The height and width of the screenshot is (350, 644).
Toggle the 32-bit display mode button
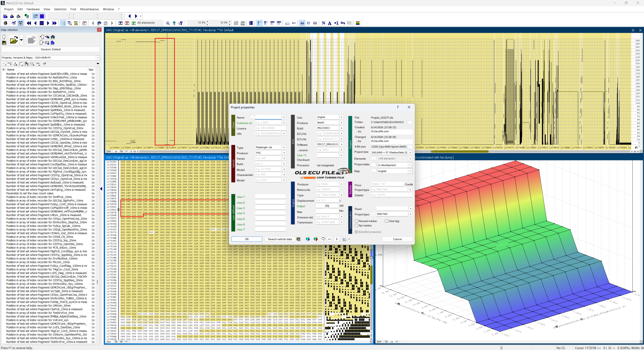(x=272, y=23)
